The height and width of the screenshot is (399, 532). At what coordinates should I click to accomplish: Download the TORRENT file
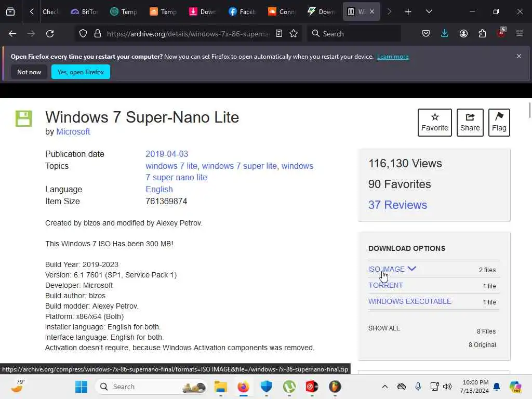pyautogui.click(x=385, y=285)
